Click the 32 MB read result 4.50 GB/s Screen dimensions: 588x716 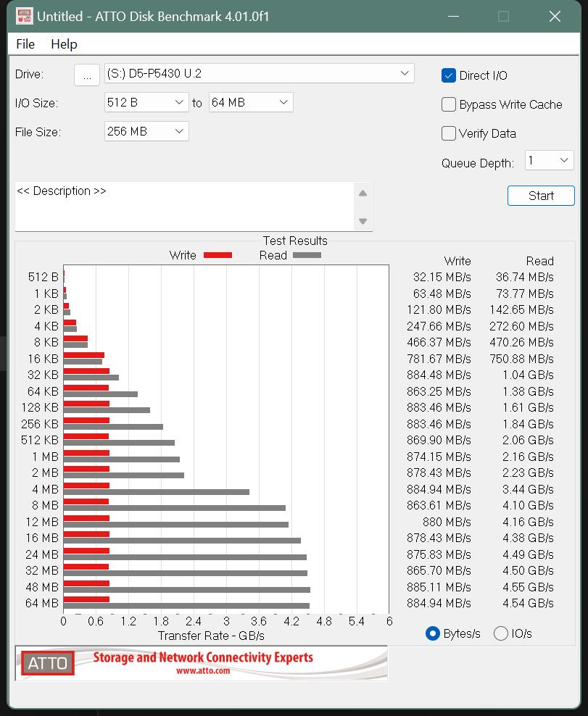[x=528, y=571]
